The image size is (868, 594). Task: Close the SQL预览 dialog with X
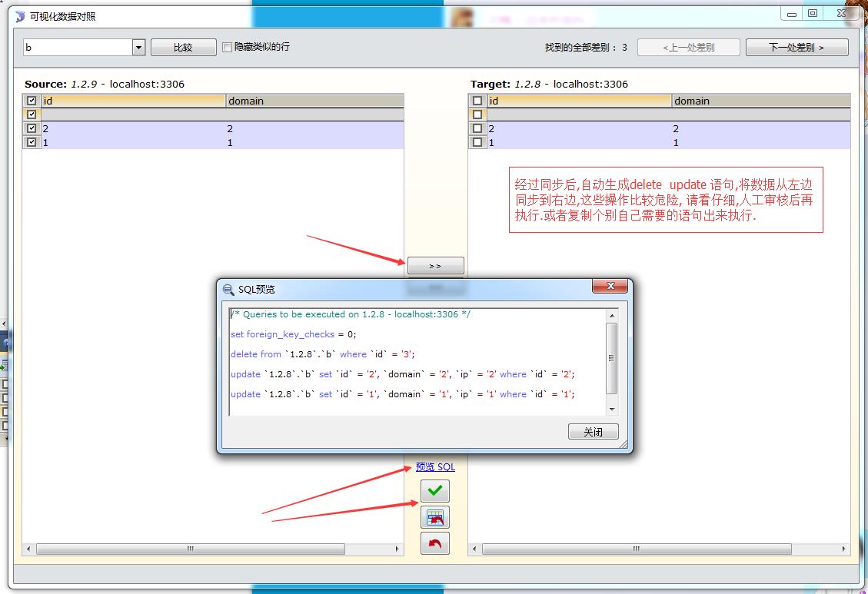pyautogui.click(x=610, y=287)
